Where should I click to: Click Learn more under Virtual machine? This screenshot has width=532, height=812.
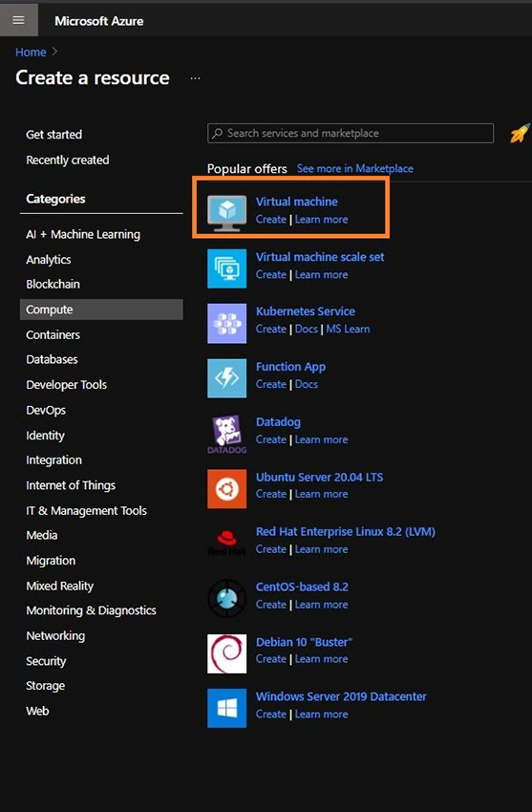click(x=321, y=220)
